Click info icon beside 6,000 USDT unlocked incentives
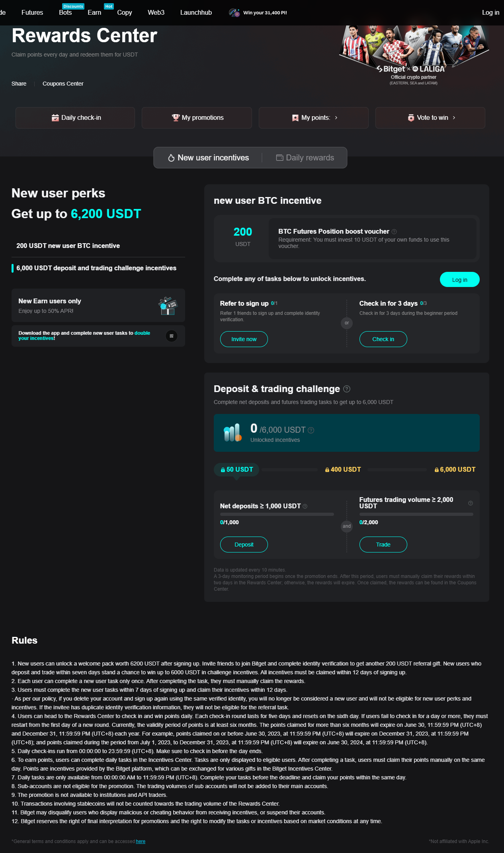Image resolution: width=504 pixels, height=853 pixels. pos(311,430)
